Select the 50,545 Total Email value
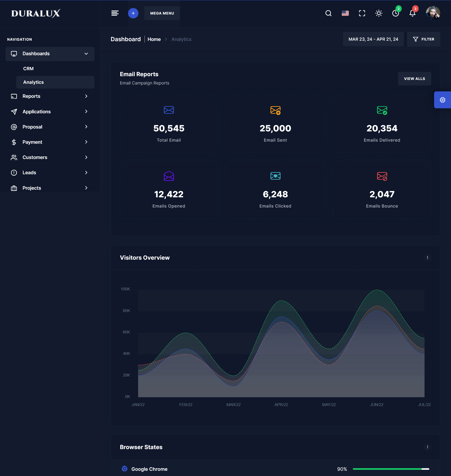451x476 pixels. pyautogui.click(x=169, y=129)
